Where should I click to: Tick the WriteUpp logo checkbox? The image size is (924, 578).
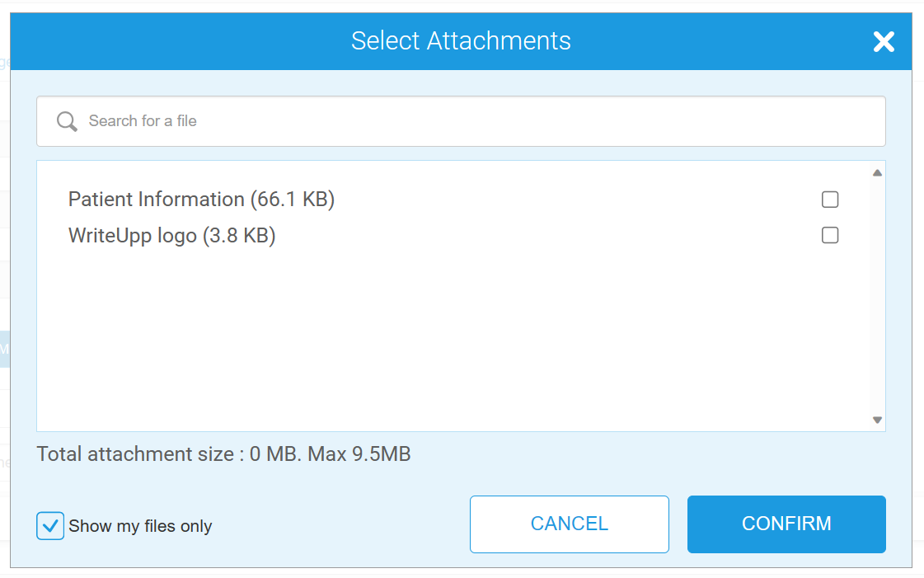tap(830, 236)
